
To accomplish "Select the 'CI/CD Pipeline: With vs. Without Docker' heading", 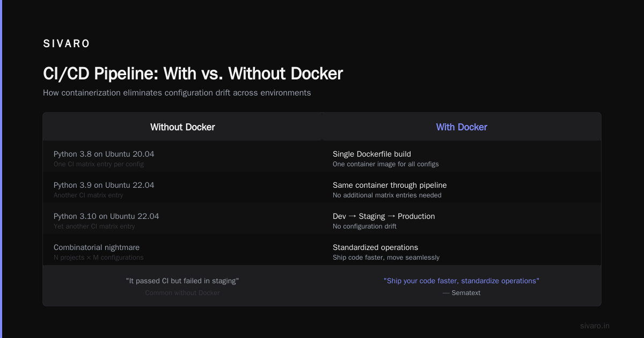I will click(193, 74).
